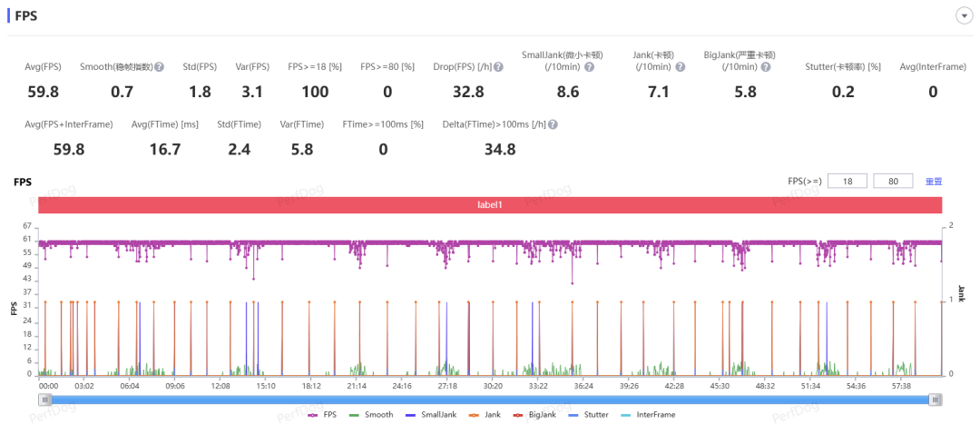980x424 pixels.
Task: Toggle FPS series in chart legend
Action: (324, 415)
